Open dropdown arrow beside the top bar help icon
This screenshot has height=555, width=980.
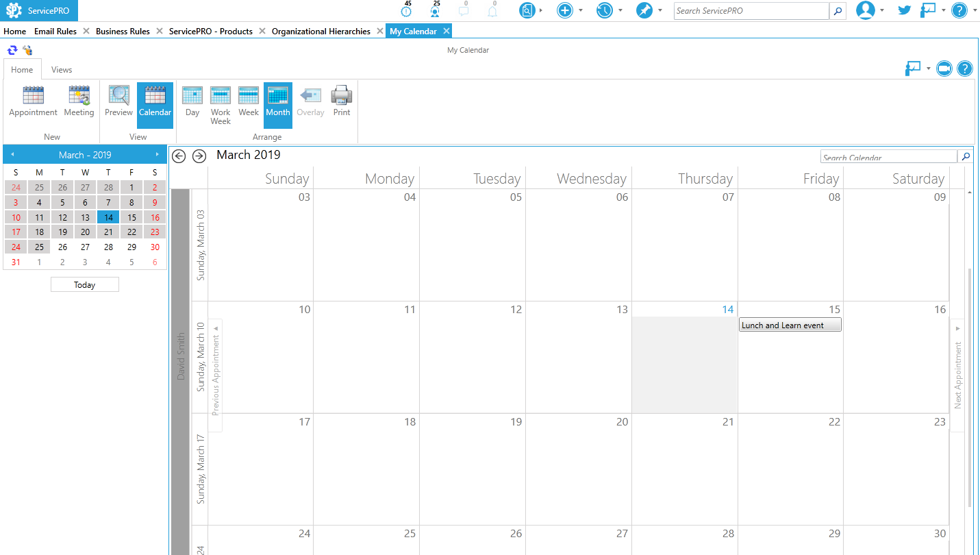click(974, 10)
